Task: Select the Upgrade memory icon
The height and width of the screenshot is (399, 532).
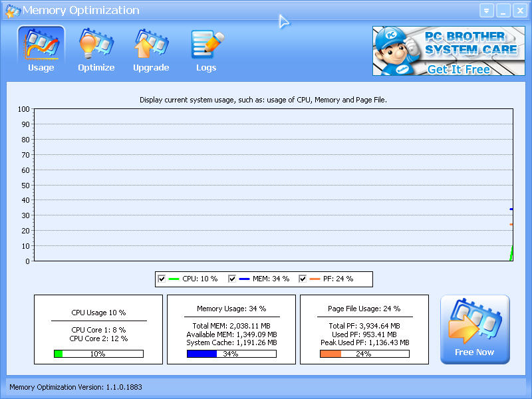Action: click(x=151, y=45)
